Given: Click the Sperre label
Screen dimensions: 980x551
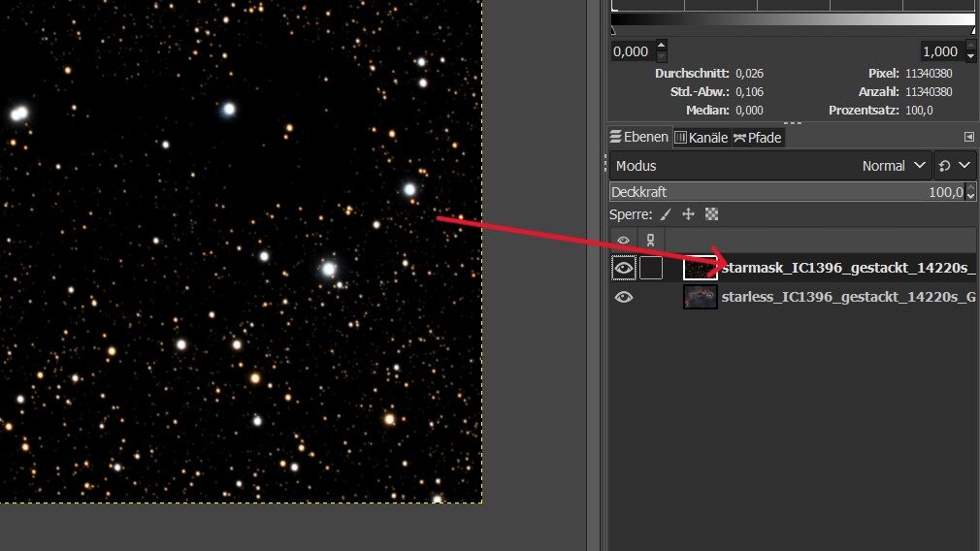Looking at the screenshot, I should click(x=631, y=214).
